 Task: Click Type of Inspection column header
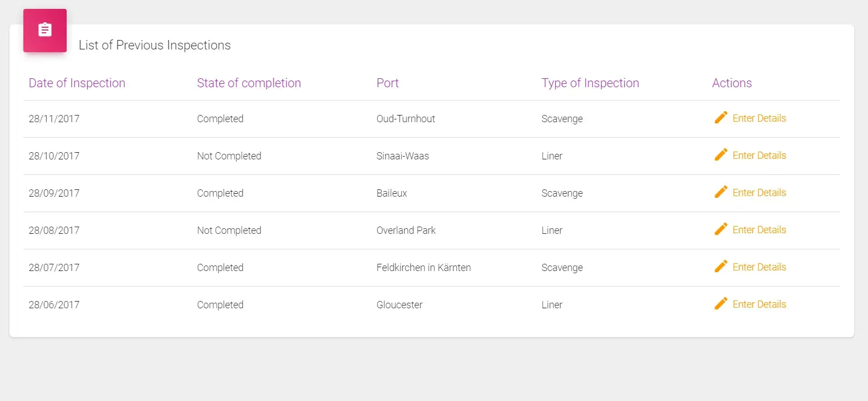(590, 83)
